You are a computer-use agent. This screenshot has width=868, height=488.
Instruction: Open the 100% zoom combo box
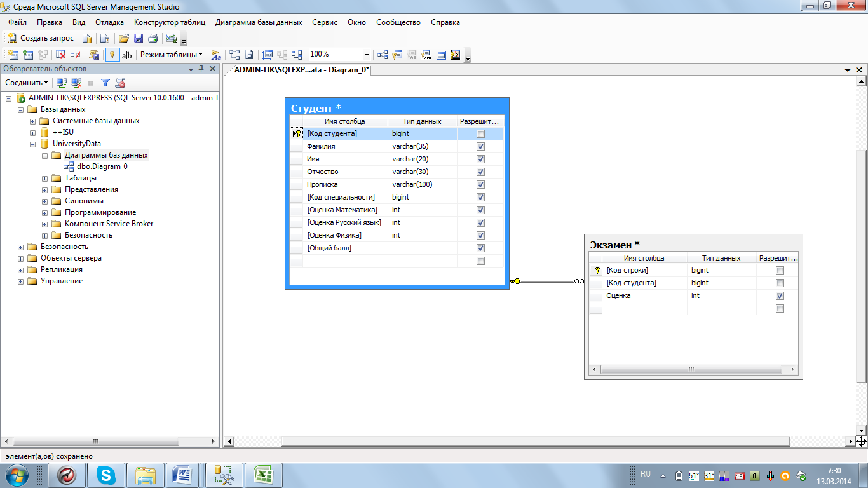339,55
